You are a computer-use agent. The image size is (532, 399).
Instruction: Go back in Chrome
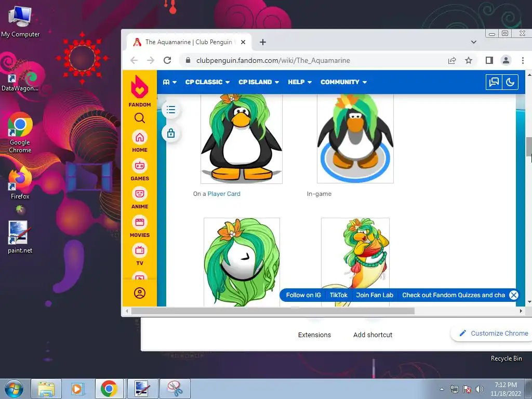click(x=134, y=60)
